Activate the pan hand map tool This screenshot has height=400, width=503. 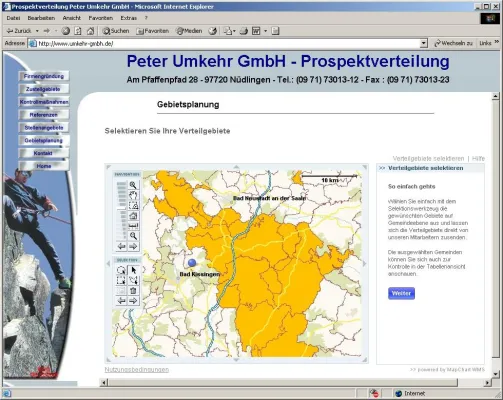point(133,195)
